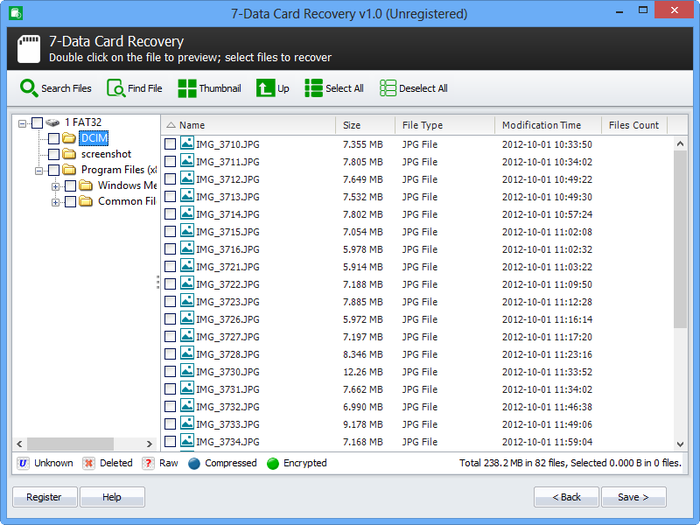Collapse the 1 FAT32 drive node
The width and height of the screenshot is (700, 525).
[x=22, y=123]
